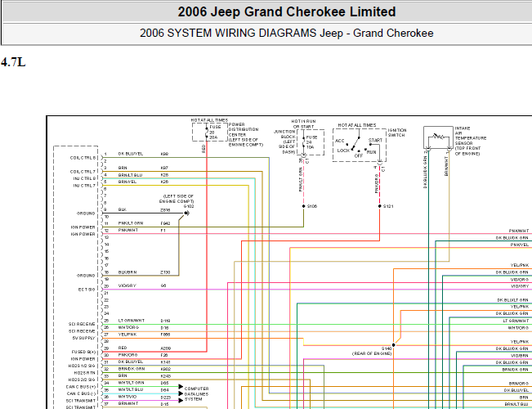Screen dimensions: 532x409
Task: Click the 4.7L engine heading
Action: tap(13, 62)
